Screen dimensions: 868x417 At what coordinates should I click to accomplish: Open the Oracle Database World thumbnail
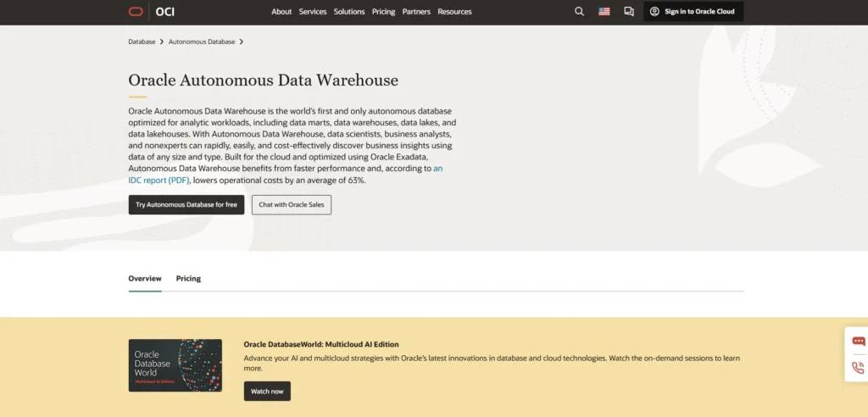pos(175,365)
